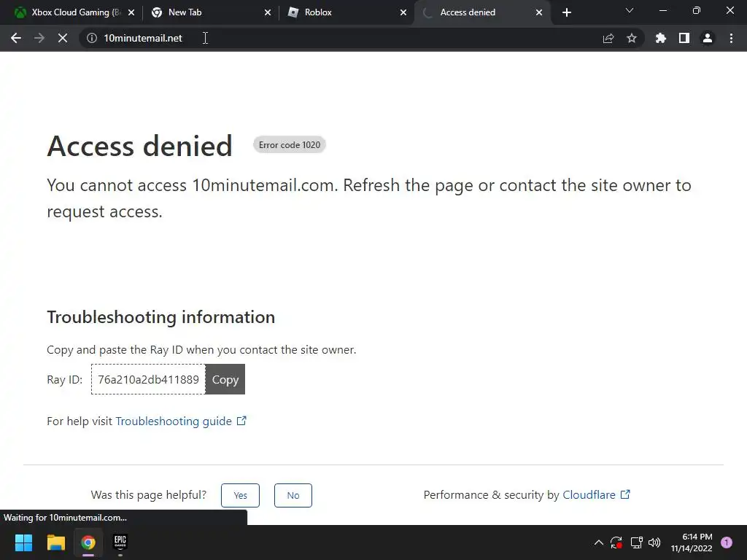Open the Windows Start menu

(x=23, y=542)
